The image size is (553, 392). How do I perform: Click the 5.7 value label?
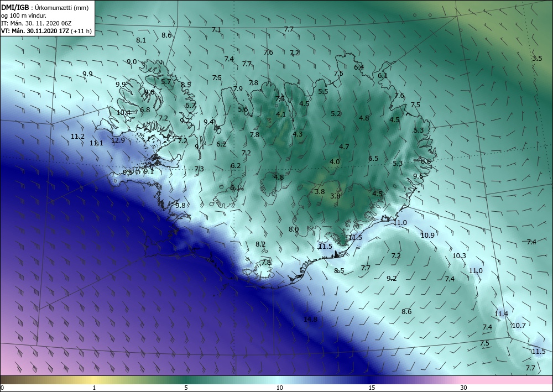[x=166, y=81]
